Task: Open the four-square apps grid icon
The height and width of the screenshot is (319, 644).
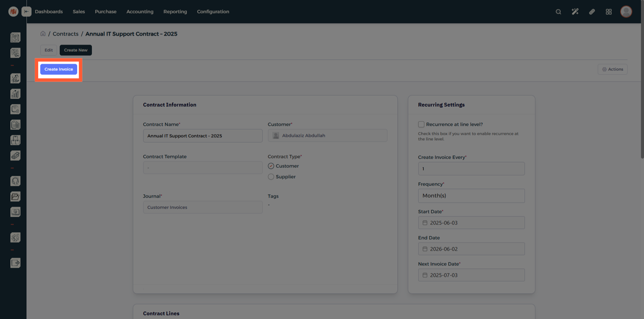Action: click(608, 12)
